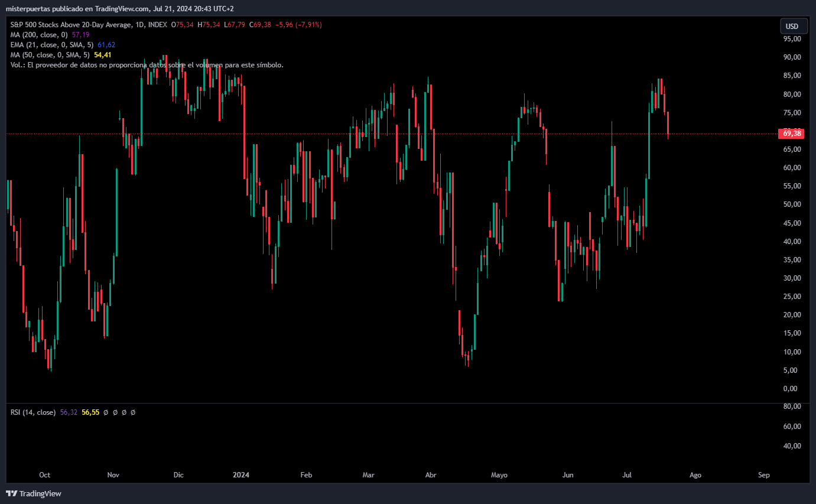
Task: Click the MA (200, close, 0) indicator legend
Action: coord(39,35)
